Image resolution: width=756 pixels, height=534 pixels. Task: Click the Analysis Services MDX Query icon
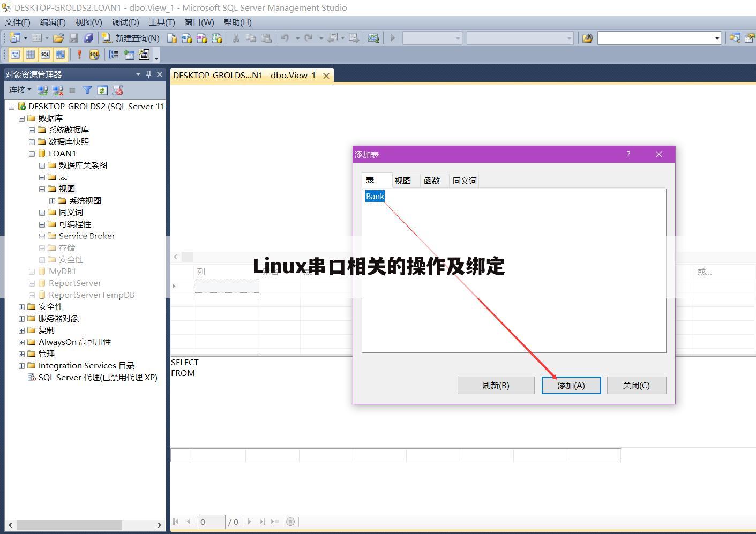187,38
